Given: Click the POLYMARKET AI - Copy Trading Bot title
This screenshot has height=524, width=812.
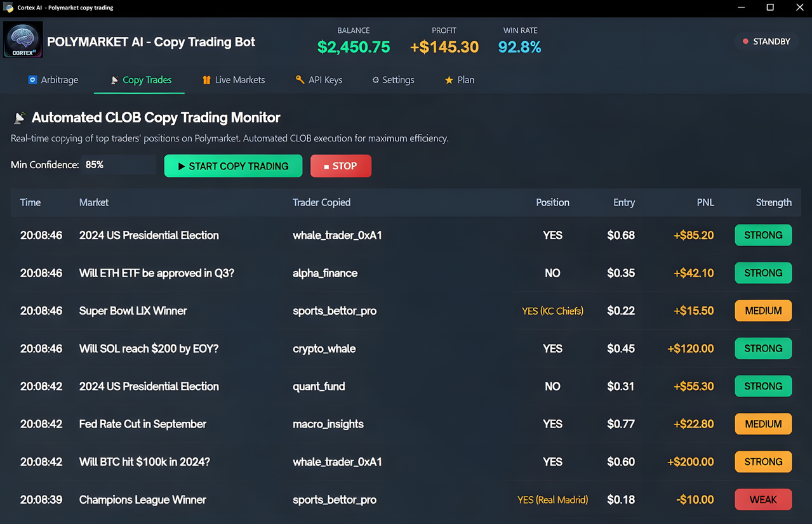Looking at the screenshot, I should click(151, 42).
